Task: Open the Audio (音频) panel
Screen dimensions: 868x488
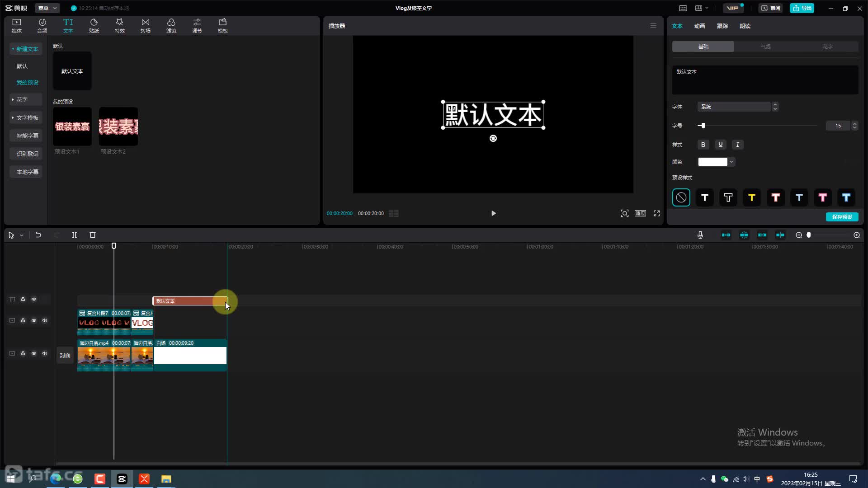Action: coord(42,26)
